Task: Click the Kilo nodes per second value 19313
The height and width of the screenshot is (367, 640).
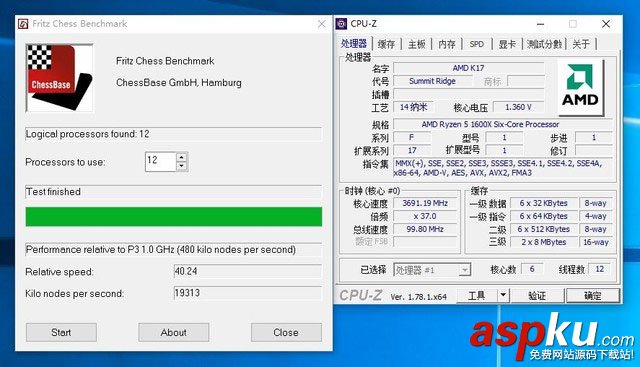Action: click(247, 293)
